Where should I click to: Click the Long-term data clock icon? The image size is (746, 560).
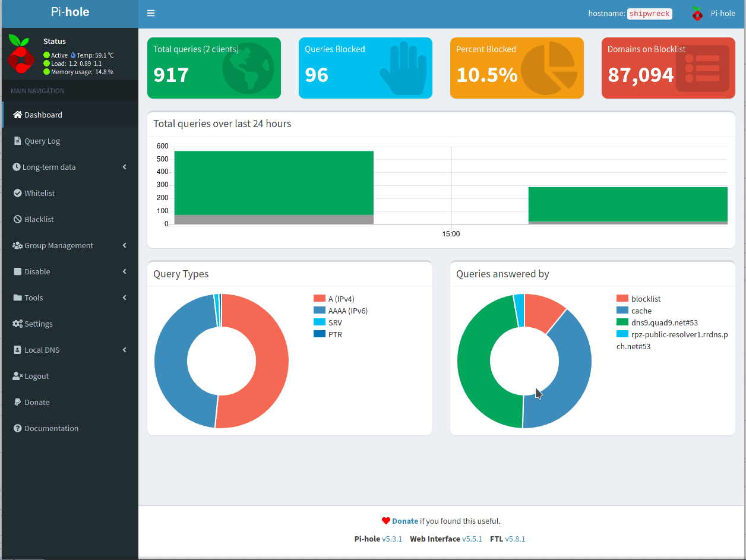(17, 167)
